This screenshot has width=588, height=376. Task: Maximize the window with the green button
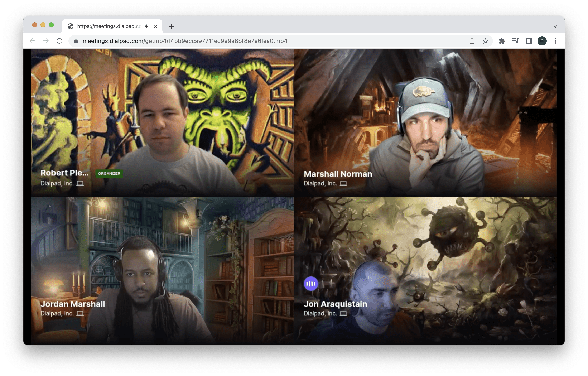tap(51, 25)
